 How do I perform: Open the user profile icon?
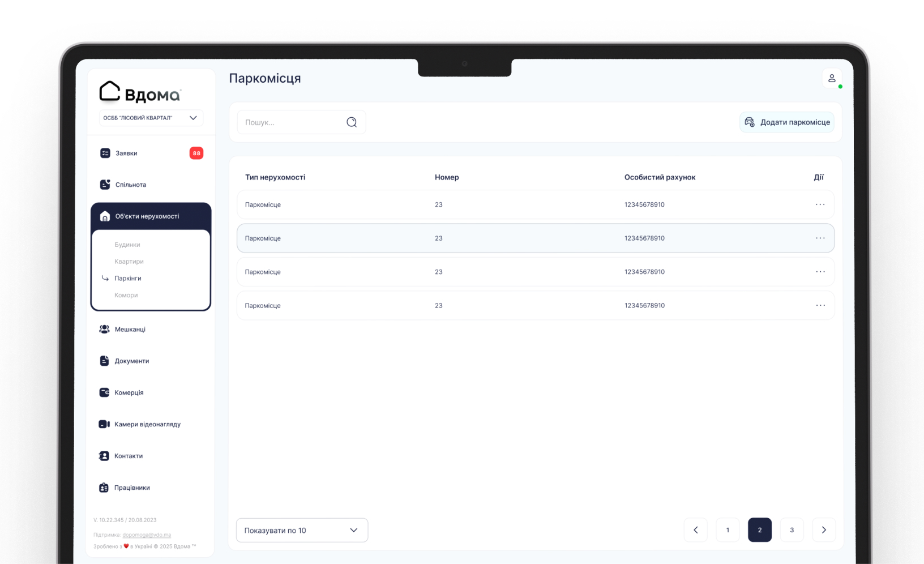(832, 78)
